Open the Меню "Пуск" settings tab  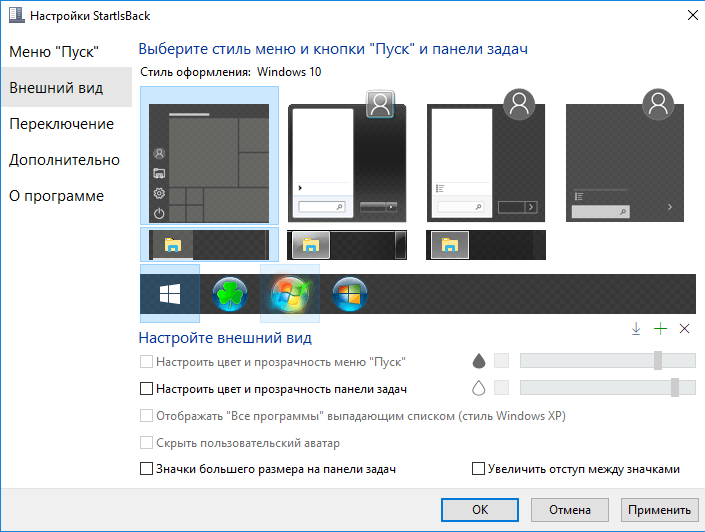67,51
